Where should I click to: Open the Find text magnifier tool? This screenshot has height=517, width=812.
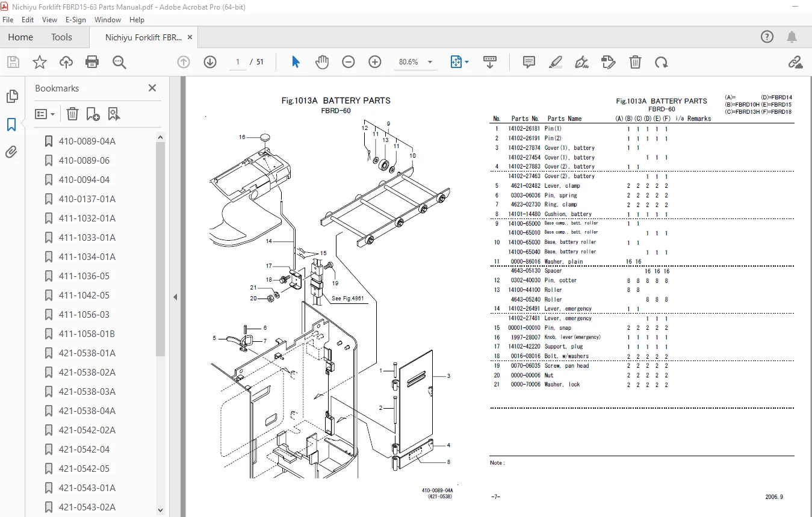click(x=119, y=62)
